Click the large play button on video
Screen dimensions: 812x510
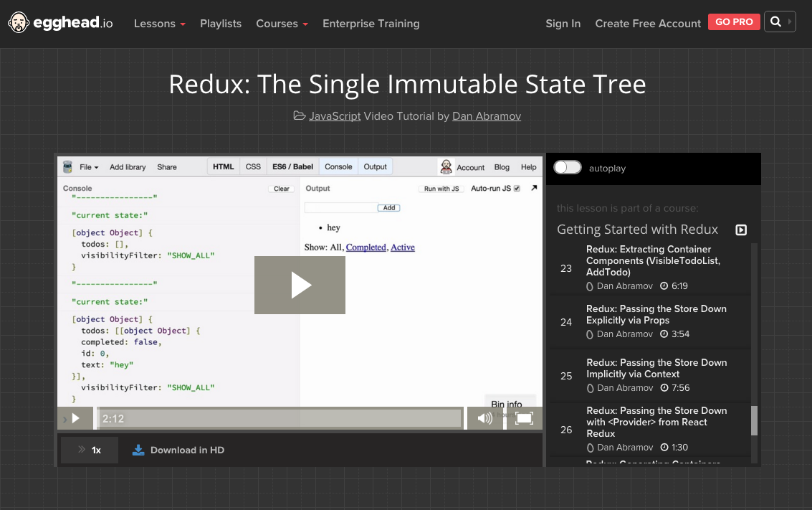click(300, 285)
